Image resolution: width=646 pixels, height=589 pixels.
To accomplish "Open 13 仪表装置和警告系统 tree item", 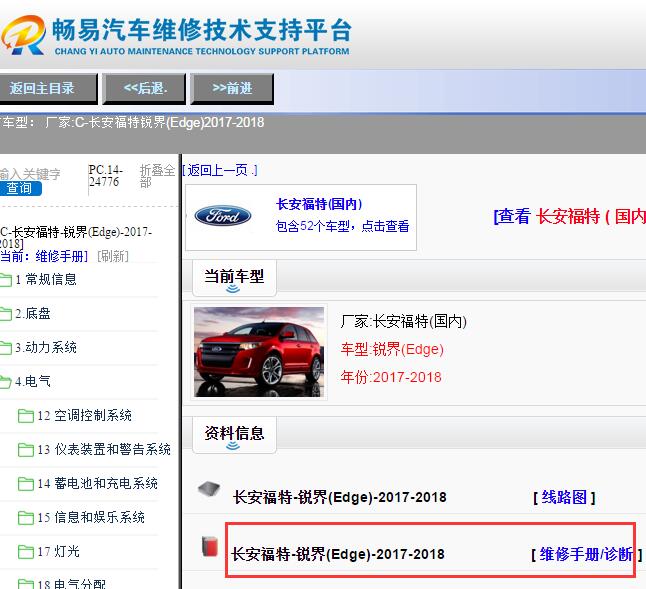I will 104,449.
